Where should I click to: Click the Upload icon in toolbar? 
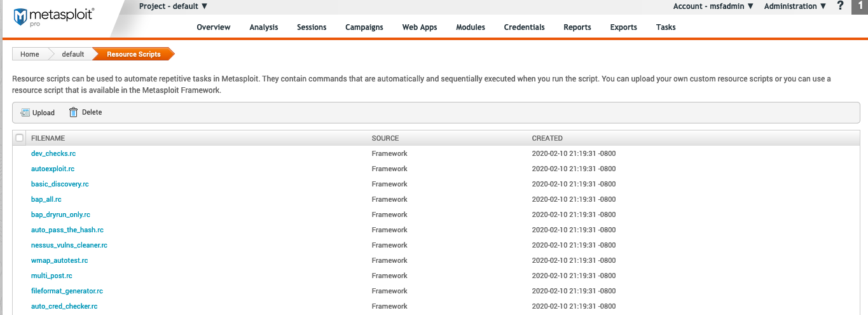(x=25, y=113)
